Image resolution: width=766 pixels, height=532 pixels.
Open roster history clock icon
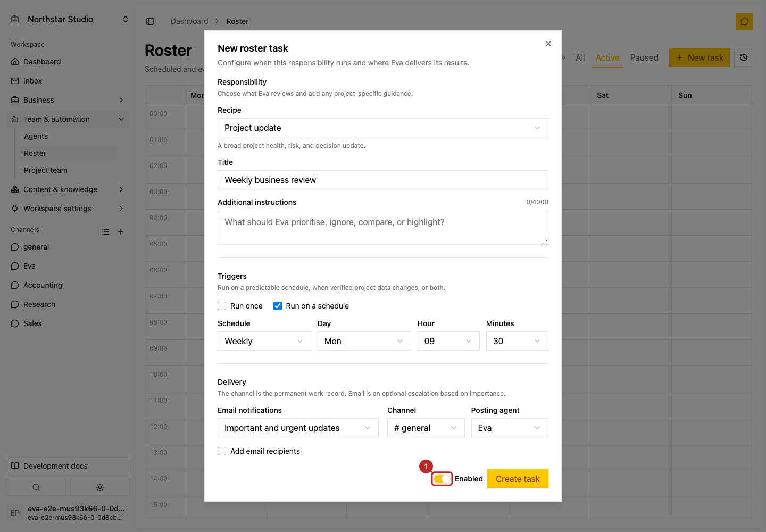coord(744,57)
